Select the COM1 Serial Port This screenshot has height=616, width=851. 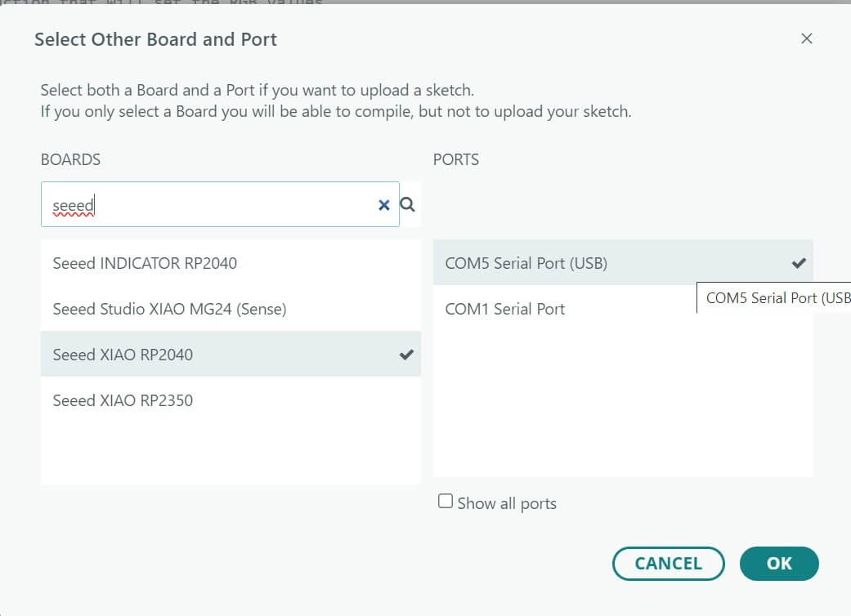(x=504, y=309)
